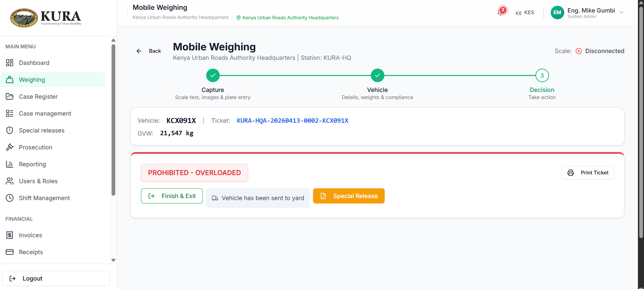Click the Vehicle step checkmark circle
Screen dimensions: 644x289
377,75
